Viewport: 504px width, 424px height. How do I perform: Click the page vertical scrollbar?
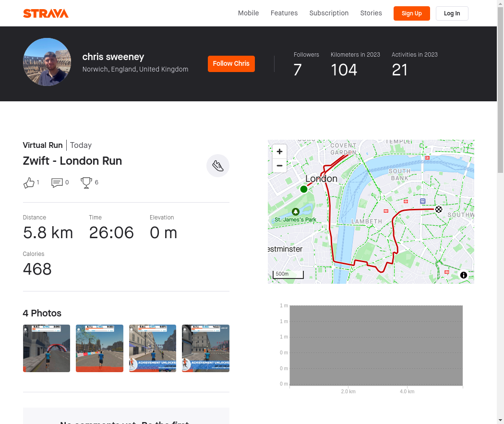pyautogui.click(x=500, y=96)
